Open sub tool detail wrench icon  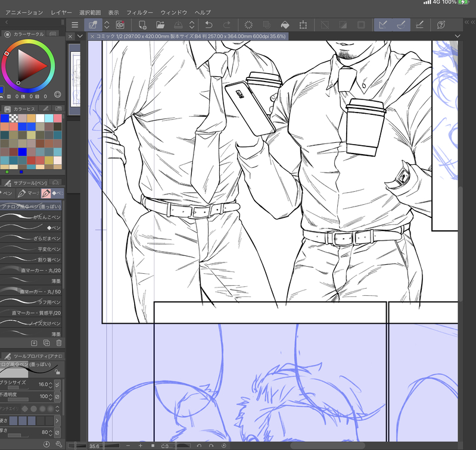point(59,444)
